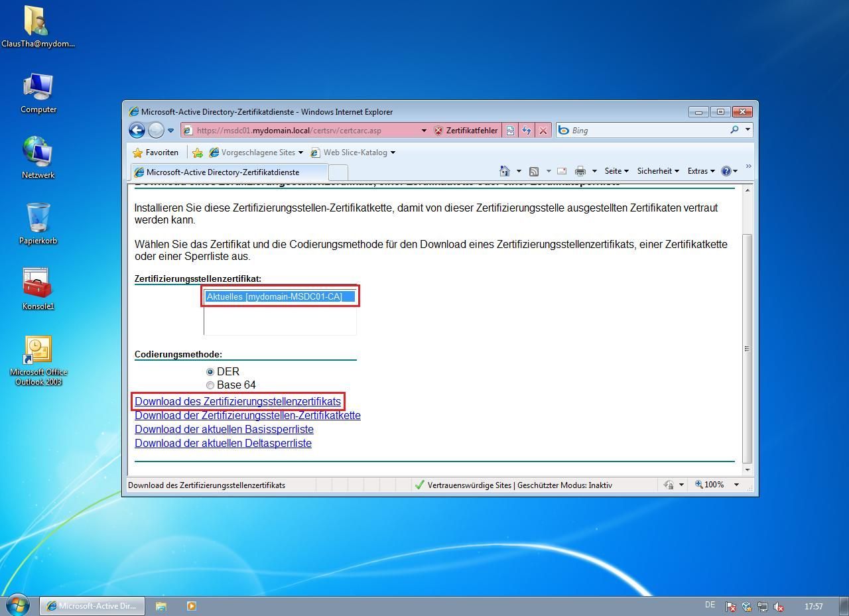Go back with the browser Back arrow

click(x=137, y=131)
